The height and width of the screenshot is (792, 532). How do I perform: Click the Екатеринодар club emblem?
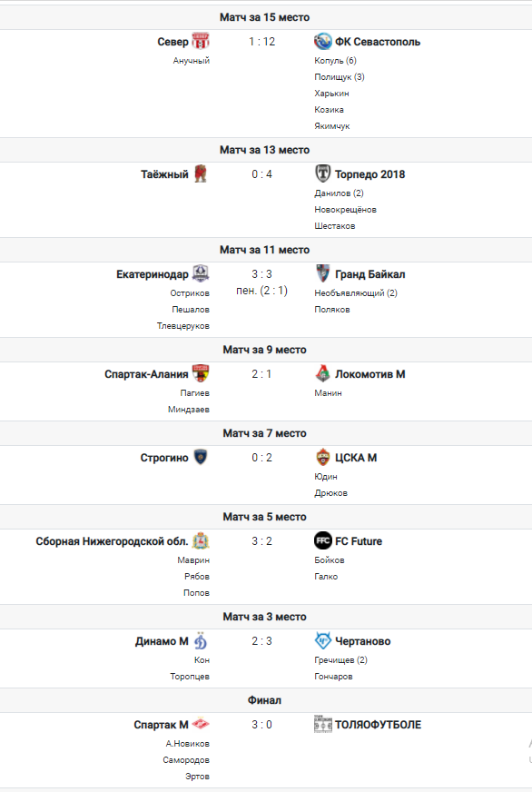click(x=201, y=273)
